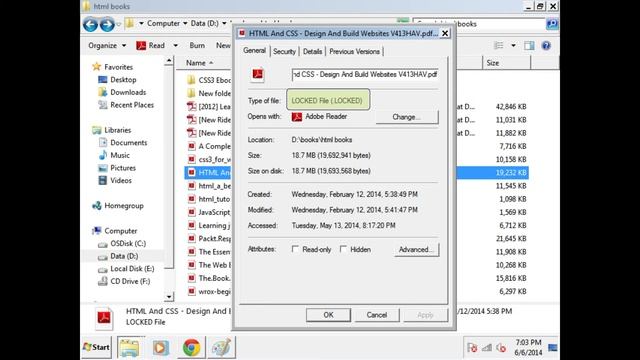640x360 pixels.
Task: Click the Back navigation arrow in Explorer
Action: (x=90, y=24)
